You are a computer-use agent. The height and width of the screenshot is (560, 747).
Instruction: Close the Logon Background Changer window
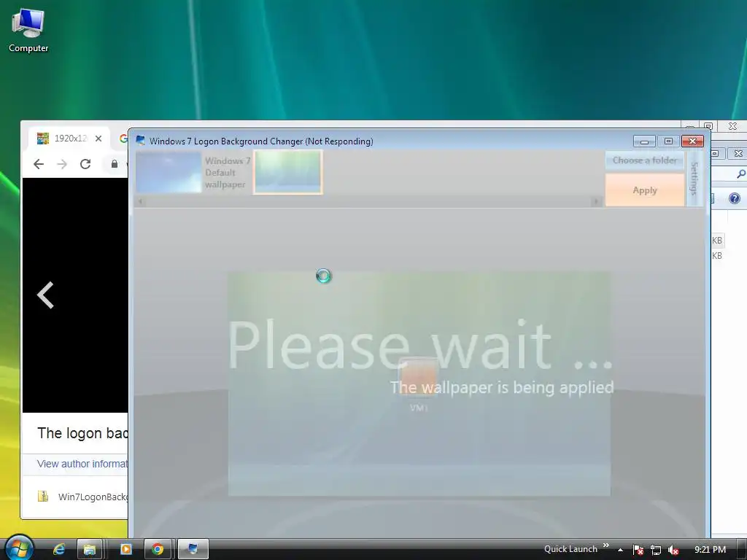(x=692, y=141)
